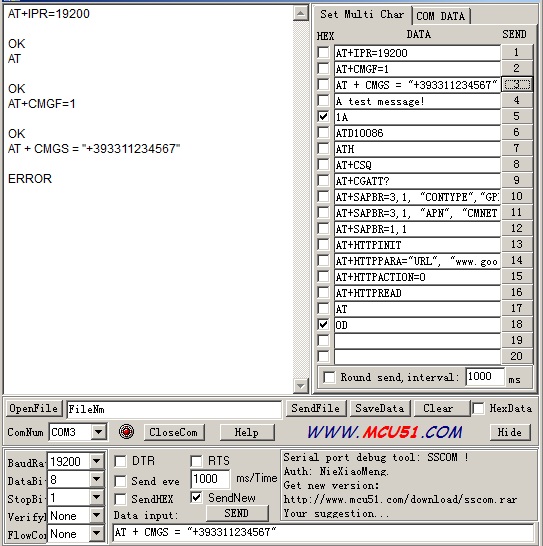Send row 5 with data 1A

[x=517, y=116]
